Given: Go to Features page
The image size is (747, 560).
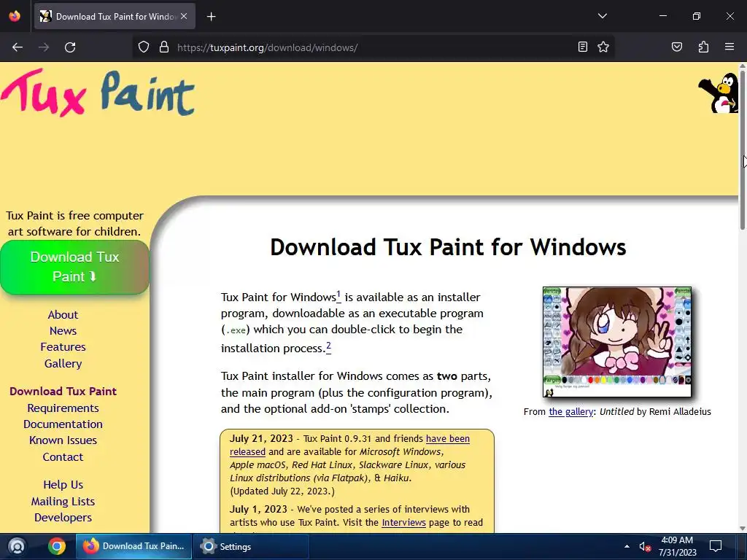Looking at the screenshot, I should click(63, 347).
